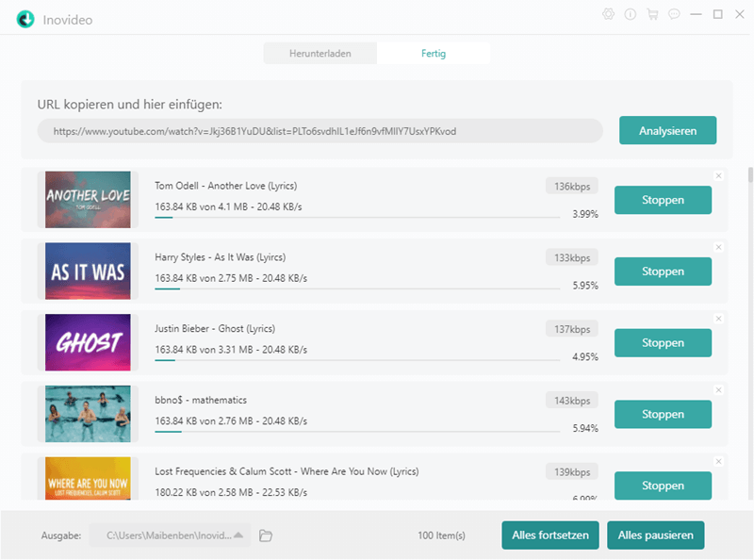754x560 pixels.
Task: Expand the output path dropdown arrow
Action: [238, 535]
